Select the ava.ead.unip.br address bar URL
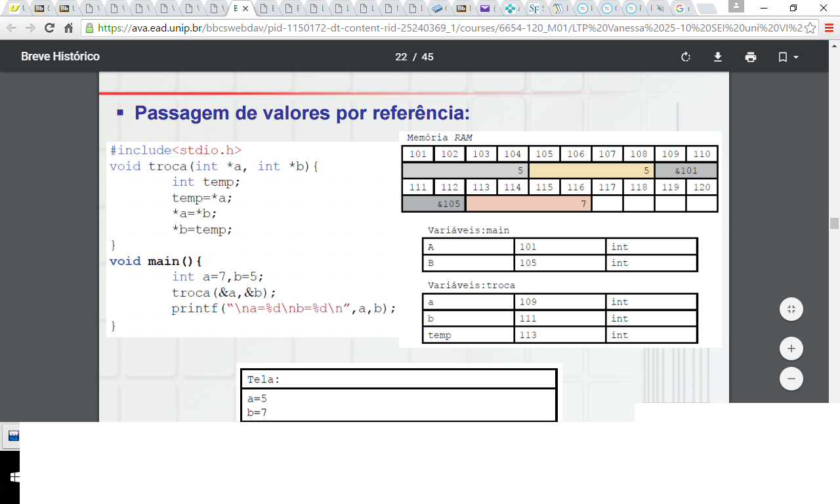840x504 pixels. (449, 28)
